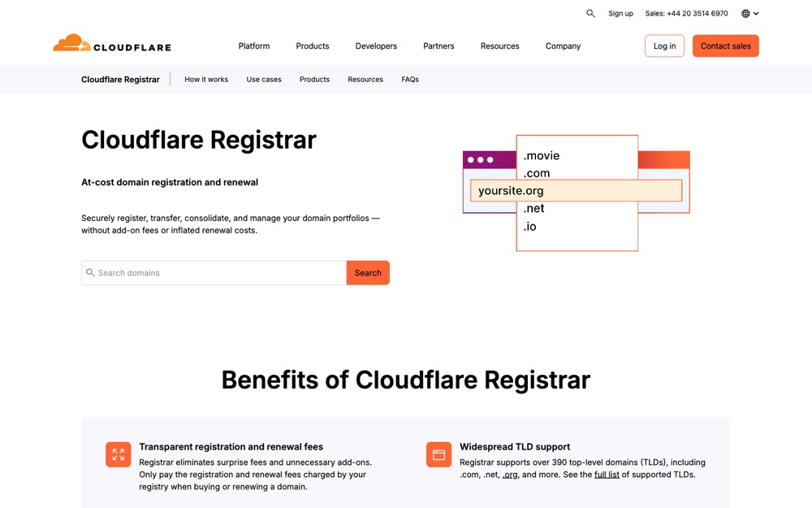Click the Widespread TLD support title
The height and width of the screenshot is (508, 812).
[x=515, y=447]
